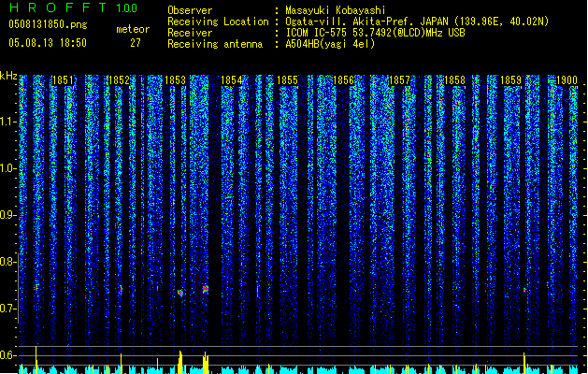Select the filename 0508131850.png
The height and width of the screenshot is (374, 588).
[48, 24]
